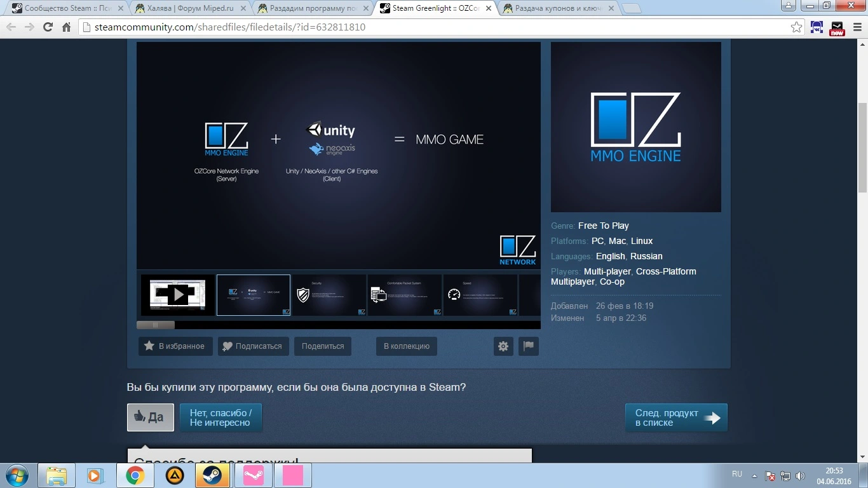Open the gear settings button under media

(503, 346)
